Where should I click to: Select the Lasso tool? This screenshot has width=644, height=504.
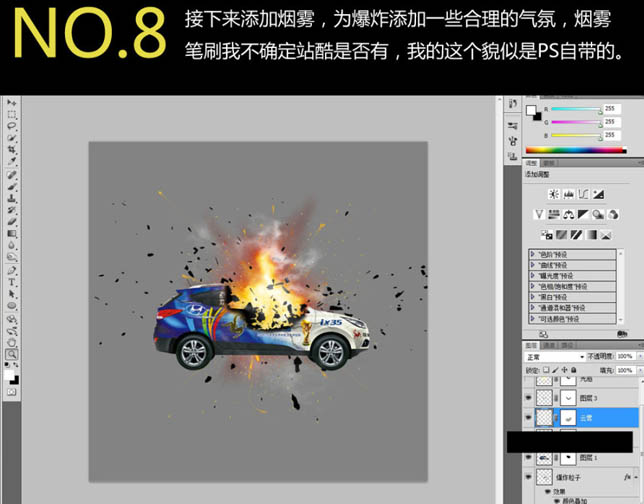click(12, 126)
